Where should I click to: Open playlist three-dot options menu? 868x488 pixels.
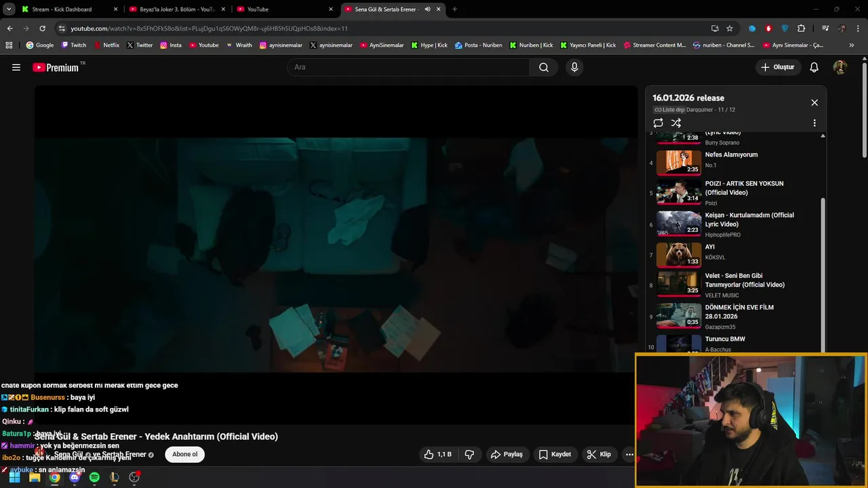click(814, 123)
